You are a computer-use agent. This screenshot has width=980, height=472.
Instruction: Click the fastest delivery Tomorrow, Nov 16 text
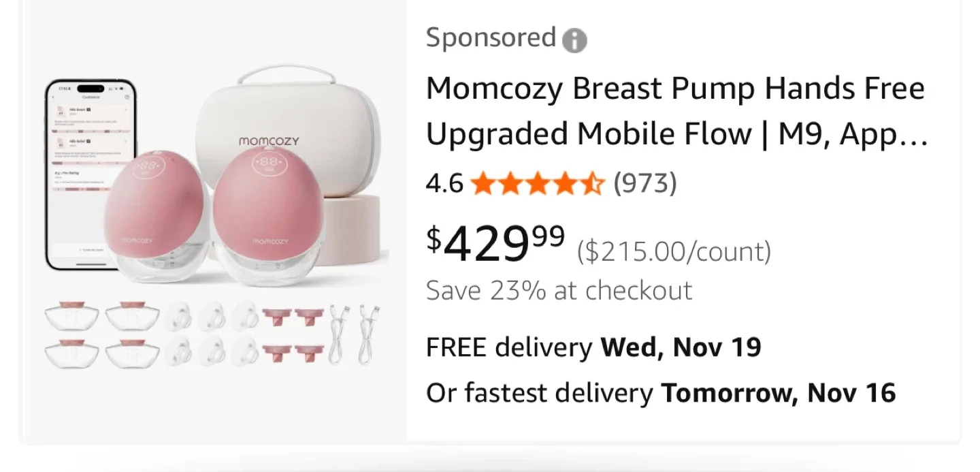point(660,392)
